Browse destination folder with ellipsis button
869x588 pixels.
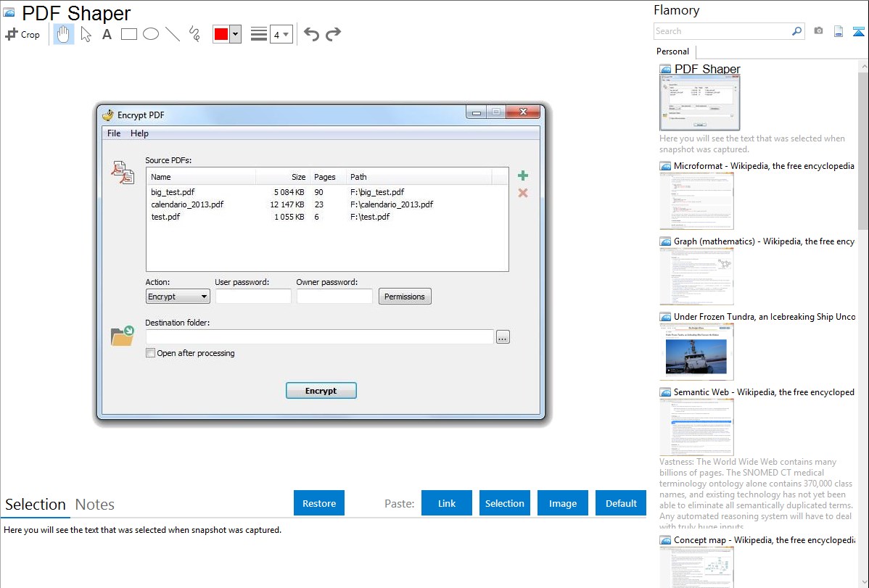pyautogui.click(x=503, y=337)
